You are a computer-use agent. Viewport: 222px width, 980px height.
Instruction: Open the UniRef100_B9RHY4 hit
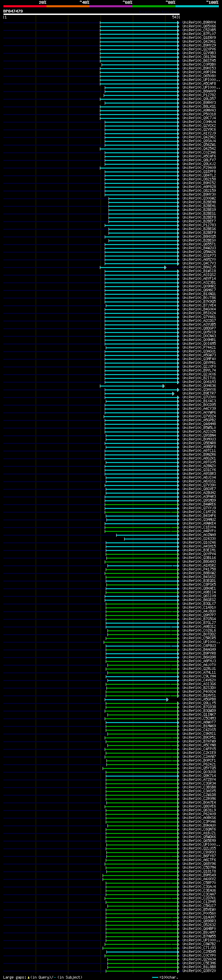(x=199, y=23)
